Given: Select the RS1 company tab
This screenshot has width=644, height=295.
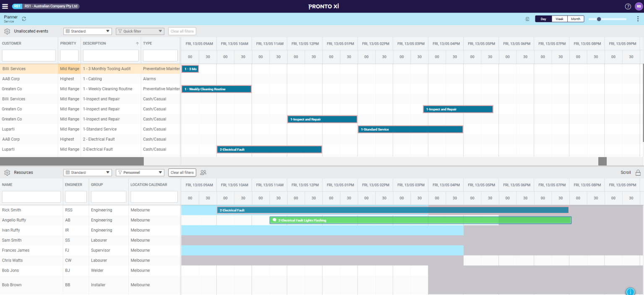Looking at the screenshot, I should pos(16,6).
